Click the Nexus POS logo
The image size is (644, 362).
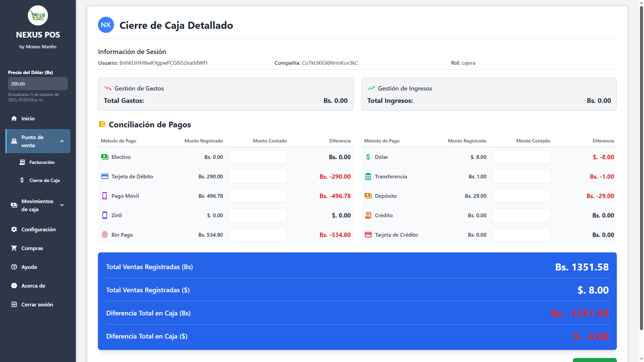point(38,15)
